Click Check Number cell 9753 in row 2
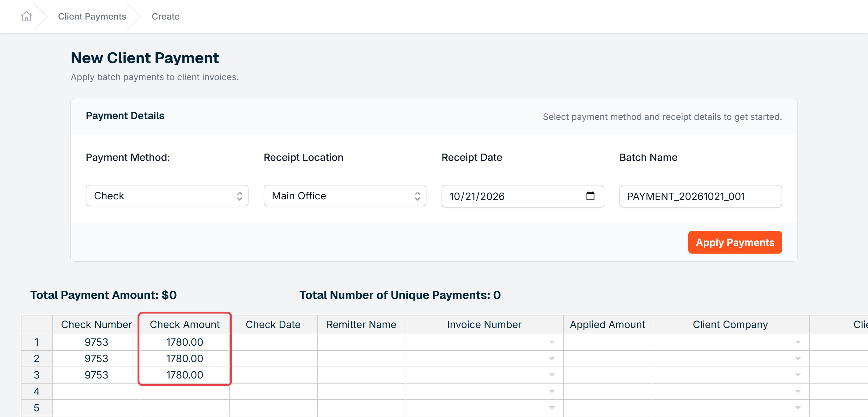Viewport: 868px width, 417px height. [x=97, y=359]
